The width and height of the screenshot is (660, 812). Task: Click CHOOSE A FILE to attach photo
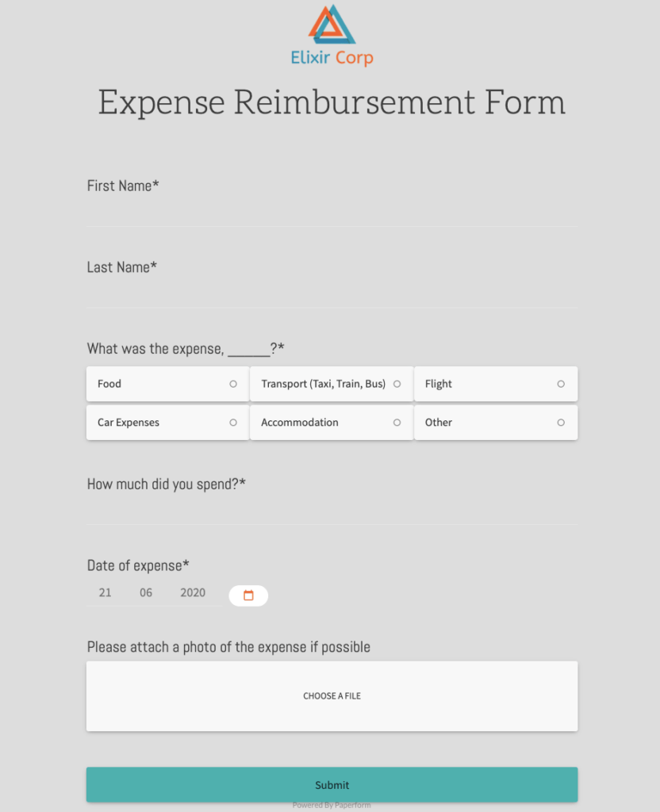(x=332, y=695)
